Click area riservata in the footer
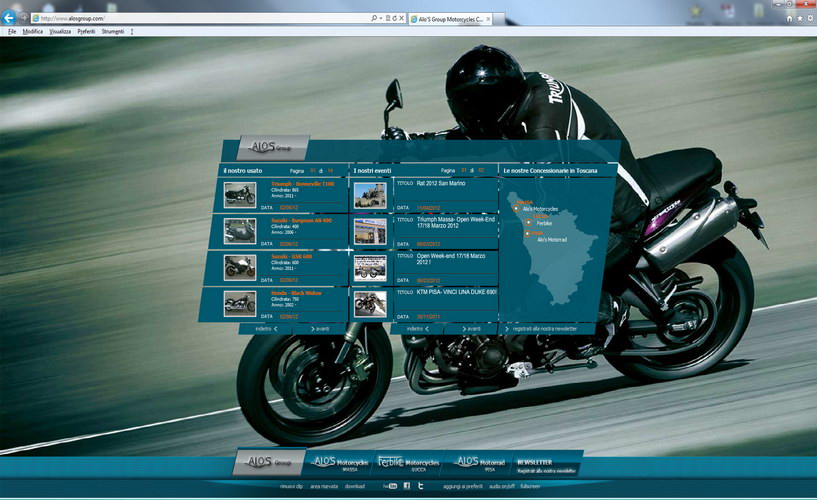817x500 pixels. pyautogui.click(x=324, y=486)
